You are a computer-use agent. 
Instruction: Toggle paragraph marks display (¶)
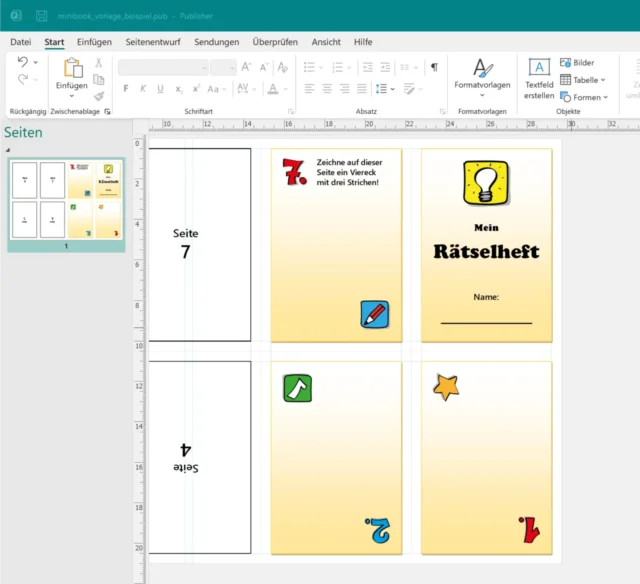[x=434, y=67]
